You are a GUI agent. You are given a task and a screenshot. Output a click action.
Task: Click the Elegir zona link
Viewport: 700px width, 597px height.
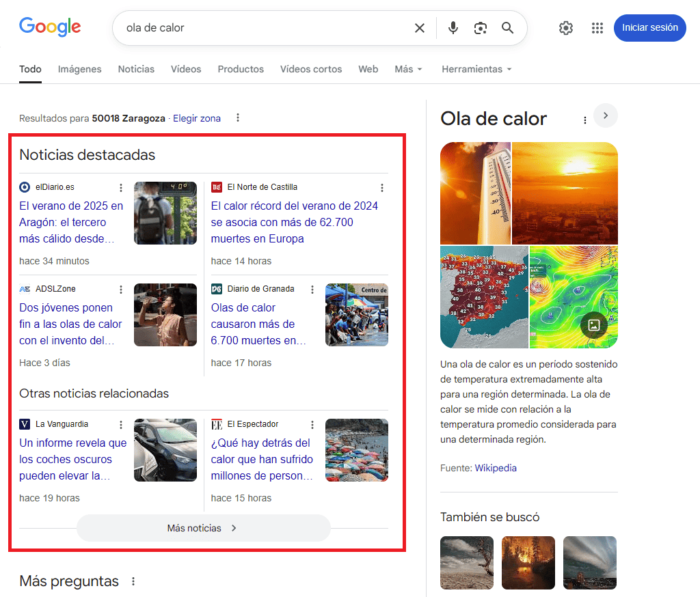click(x=197, y=118)
